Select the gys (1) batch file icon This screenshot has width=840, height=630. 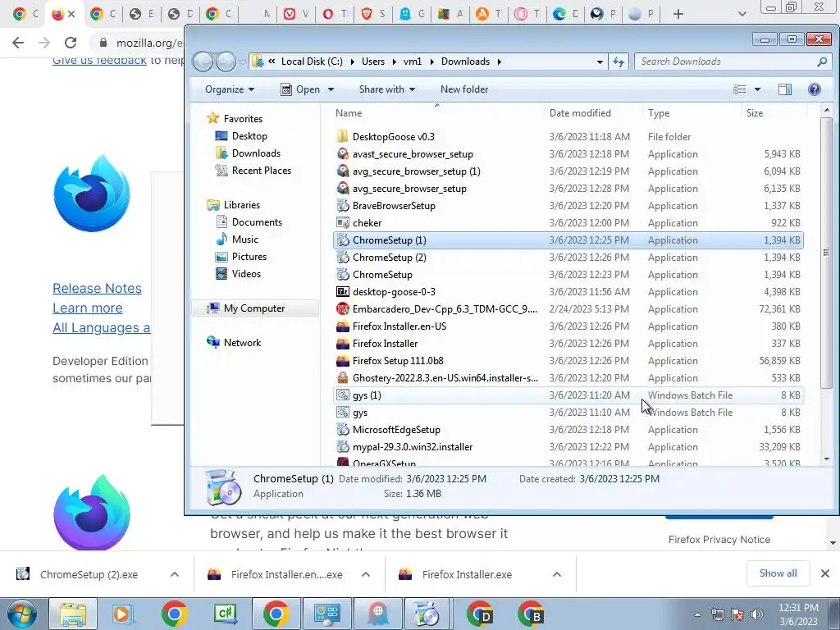(343, 395)
